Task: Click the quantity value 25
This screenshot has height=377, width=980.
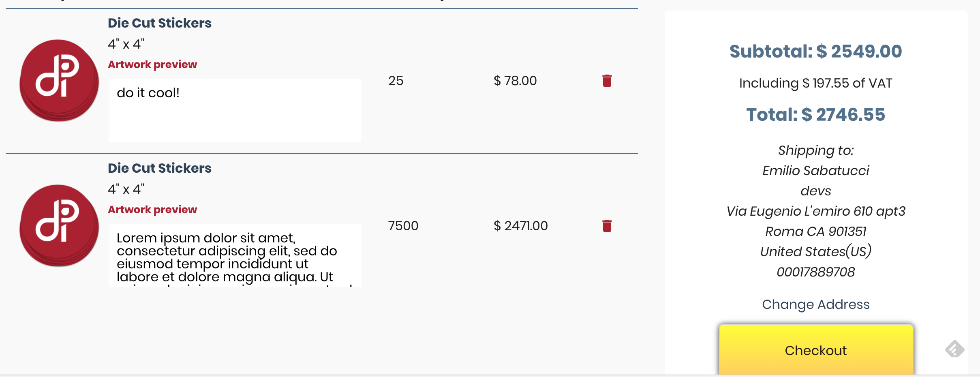Action: pyautogui.click(x=396, y=81)
